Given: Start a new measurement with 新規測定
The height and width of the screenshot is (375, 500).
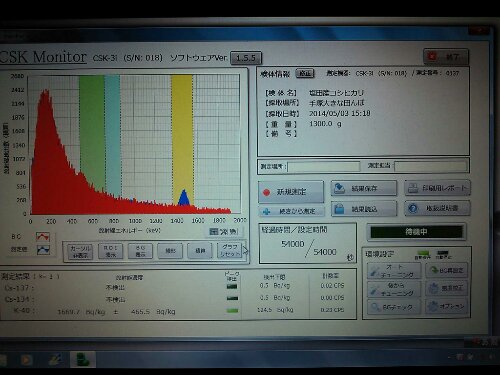Looking at the screenshot, I should coord(291,192).
